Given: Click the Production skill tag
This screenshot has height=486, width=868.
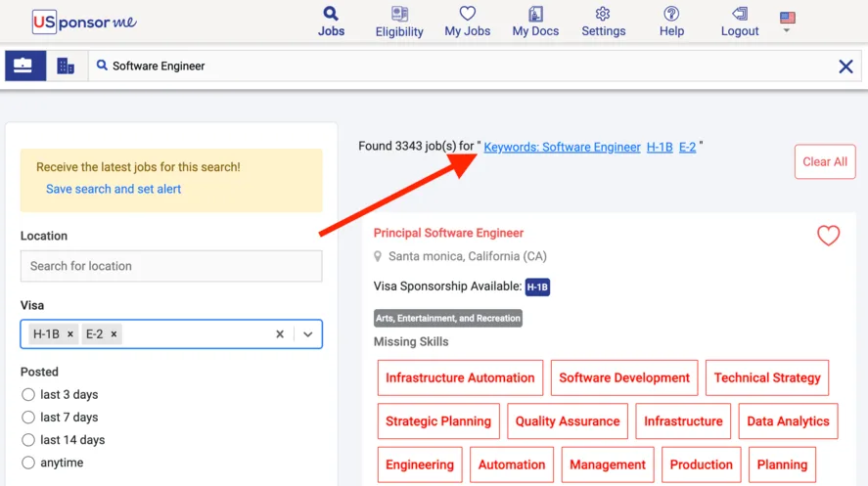Looking at the screenshot, I should click(x=701, y=464).
